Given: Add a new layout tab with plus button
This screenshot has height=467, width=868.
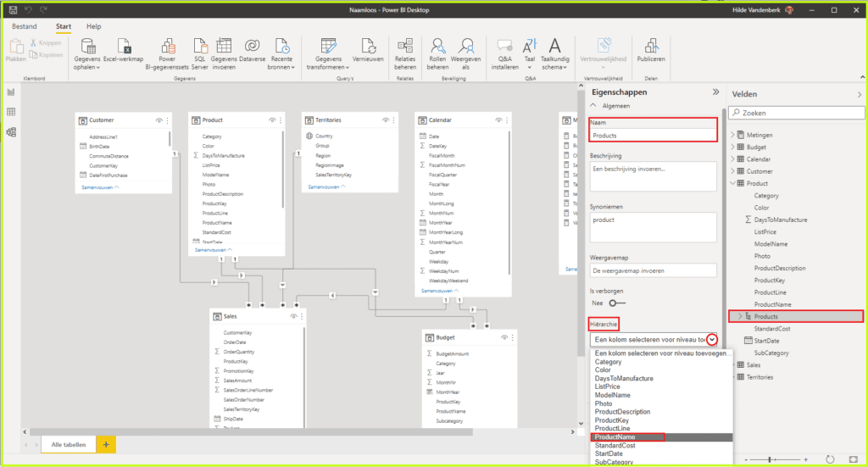Looking at the screenshot, I should coord(106,444).
